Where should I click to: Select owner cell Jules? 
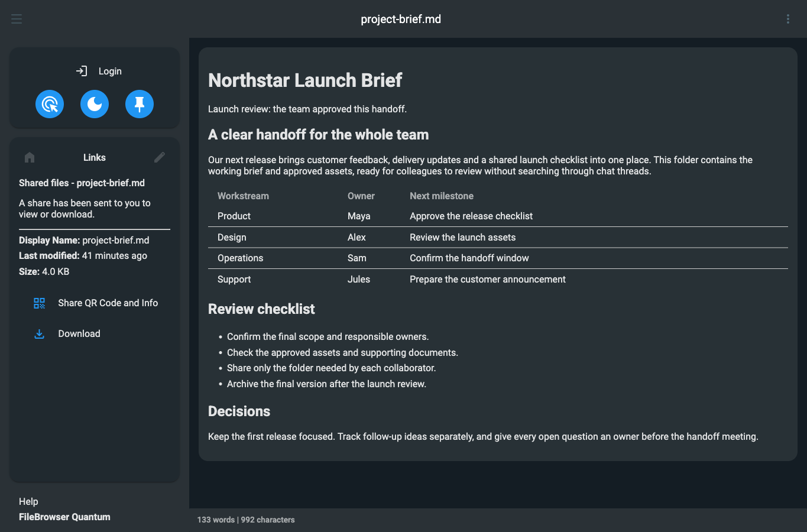coord(359,280)
